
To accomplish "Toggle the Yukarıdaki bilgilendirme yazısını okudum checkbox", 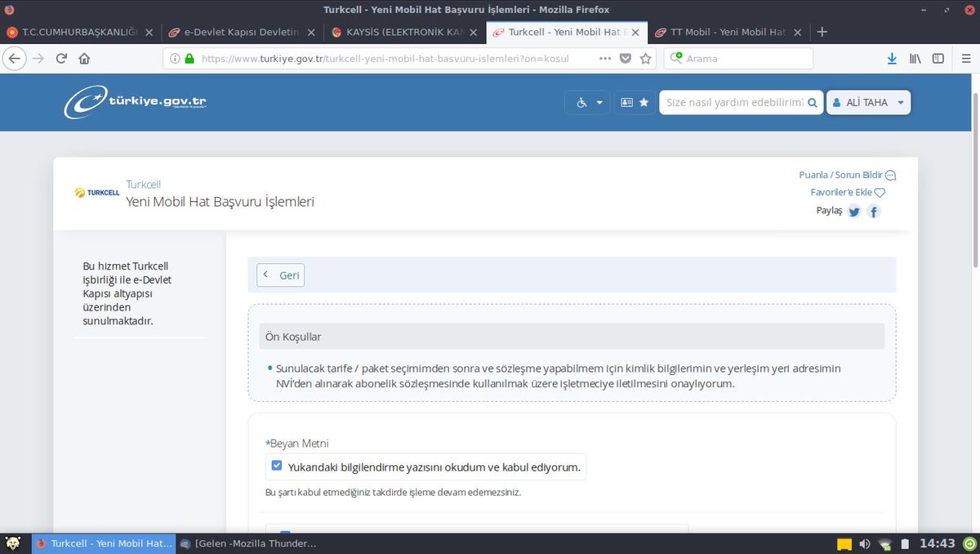I will [277, 466].
